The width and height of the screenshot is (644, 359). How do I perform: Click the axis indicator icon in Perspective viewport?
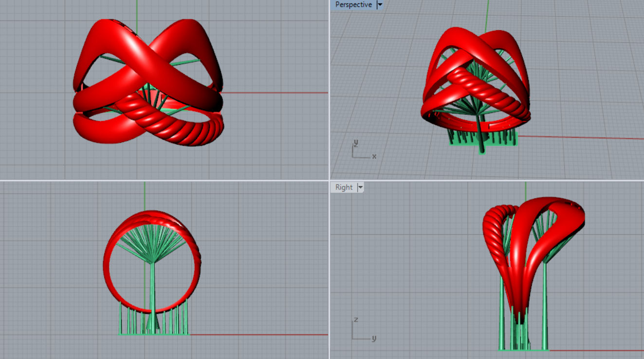[x=361, y=151]
